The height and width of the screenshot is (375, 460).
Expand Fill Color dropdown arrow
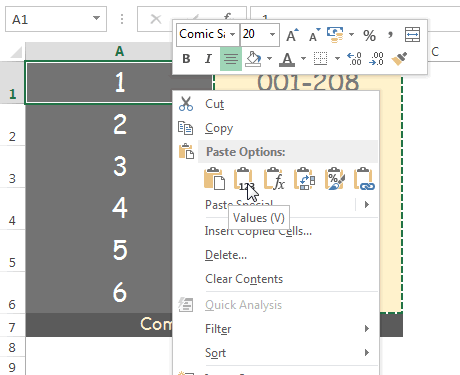(x=269, y=59)
